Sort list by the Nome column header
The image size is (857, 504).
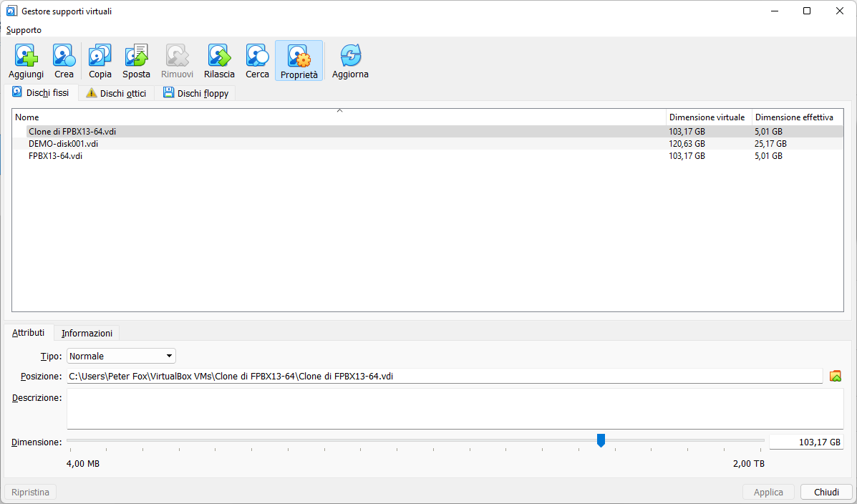[339, 117]
